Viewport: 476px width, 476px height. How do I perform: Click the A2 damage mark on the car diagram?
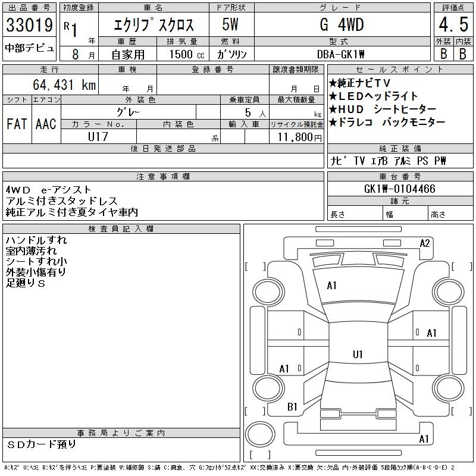(x=425, y=243)
